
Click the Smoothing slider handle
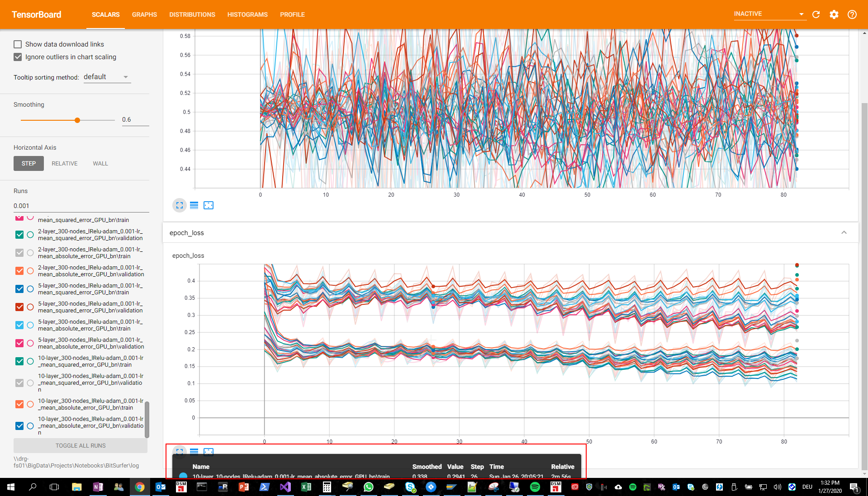coord(77,120)
